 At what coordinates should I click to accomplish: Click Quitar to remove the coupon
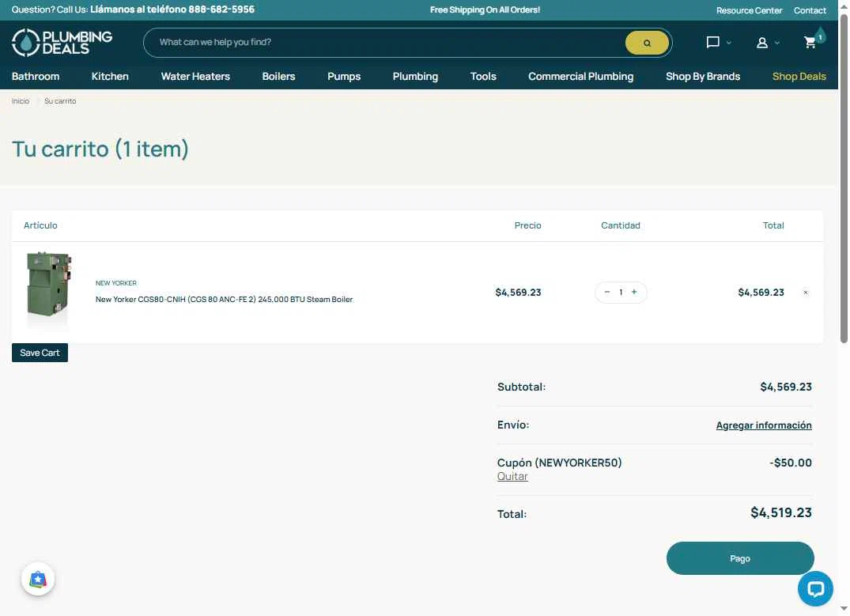pos(512,476)
